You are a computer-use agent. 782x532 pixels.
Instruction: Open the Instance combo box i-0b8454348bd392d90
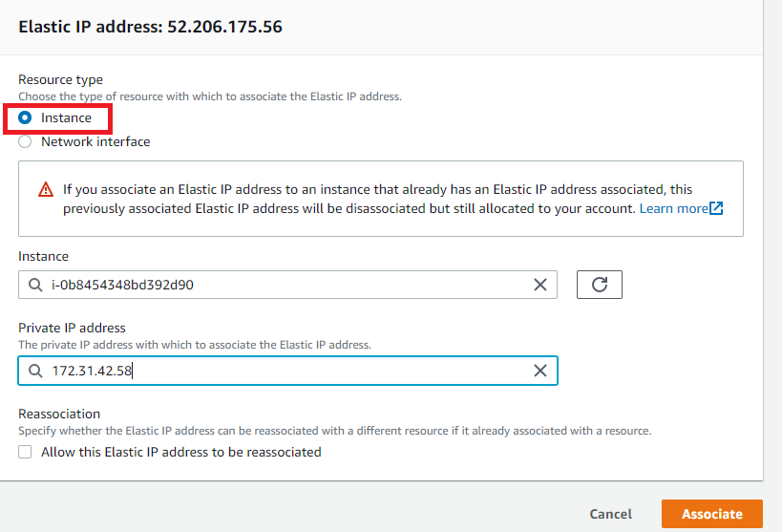(x=286, y=285)
